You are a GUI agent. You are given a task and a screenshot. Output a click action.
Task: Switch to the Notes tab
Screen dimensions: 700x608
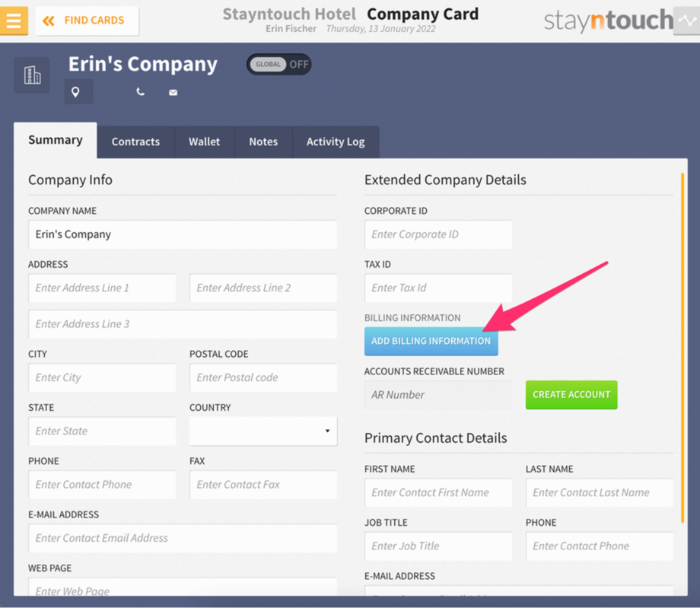(x=263, y=142)
